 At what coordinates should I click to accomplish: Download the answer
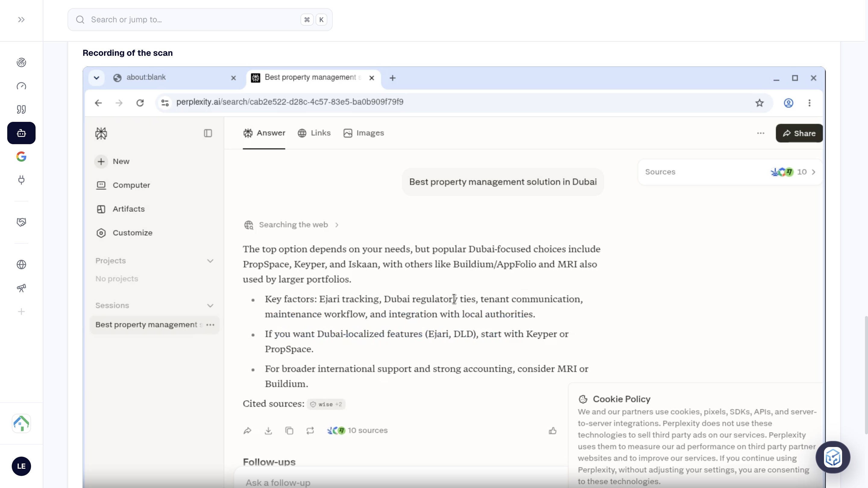coord(268,431)
